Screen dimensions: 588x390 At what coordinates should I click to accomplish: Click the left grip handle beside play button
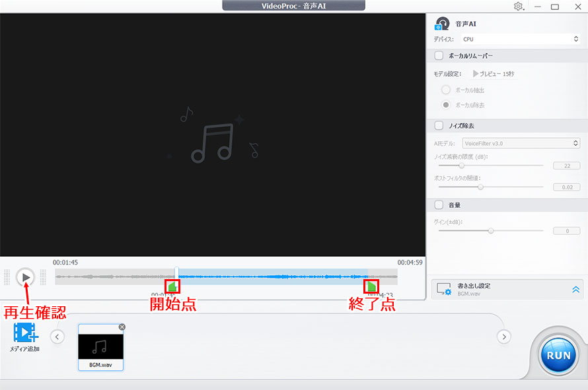pyautogui.click(x=7, y=277)
